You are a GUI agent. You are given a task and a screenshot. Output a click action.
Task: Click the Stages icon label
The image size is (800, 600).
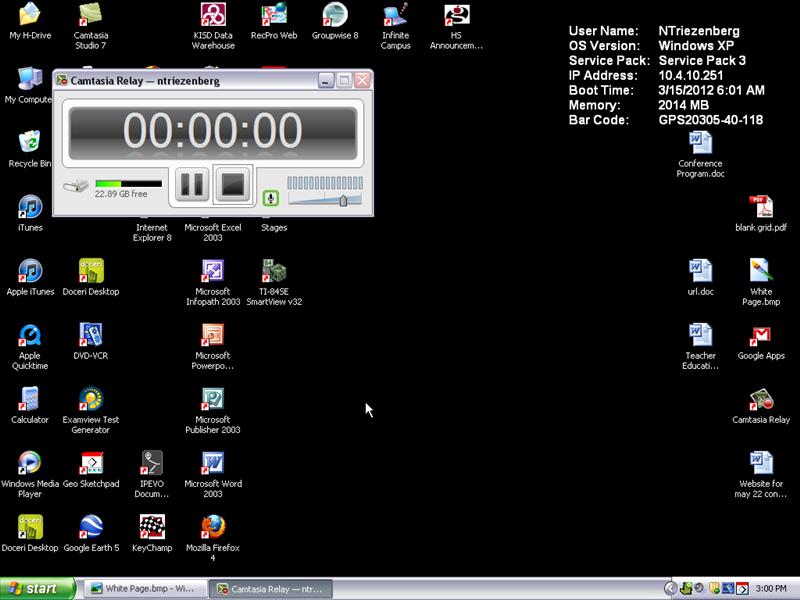(x=274, y=228)
